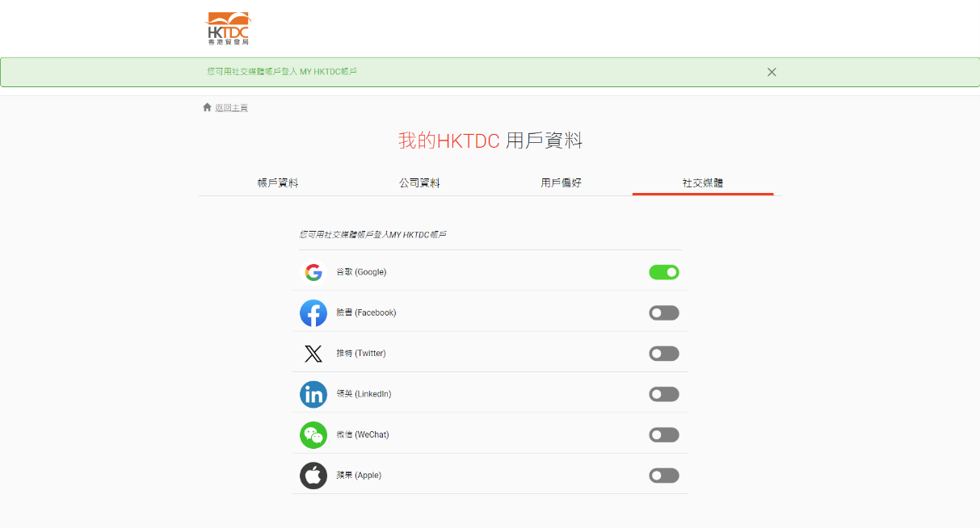This screenshot has width=980, height=528.
Task: Click the Twitter X logo icon
Action: 313,354
